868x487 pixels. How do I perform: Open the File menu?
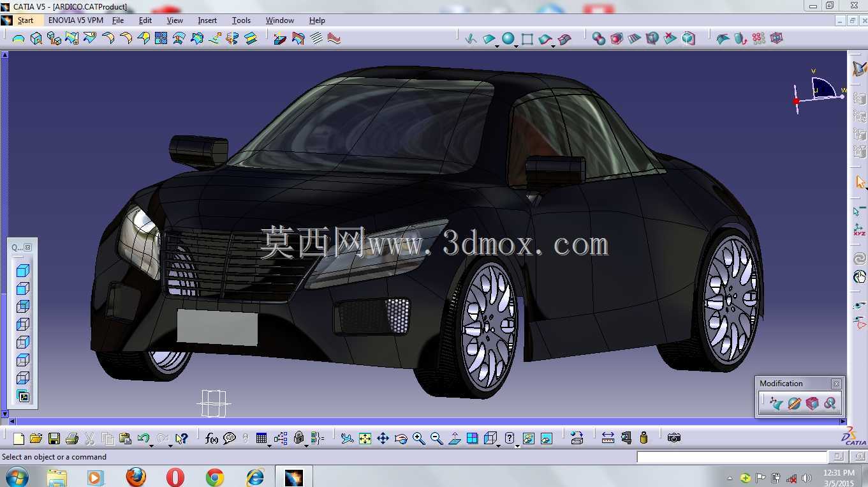118,20
